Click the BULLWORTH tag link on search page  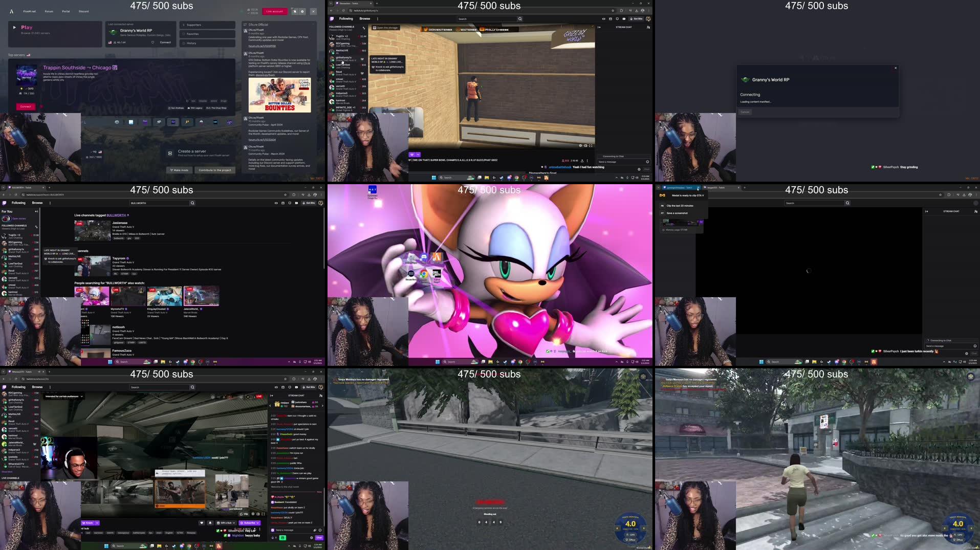pyautogui.click(x=117, y=215)
